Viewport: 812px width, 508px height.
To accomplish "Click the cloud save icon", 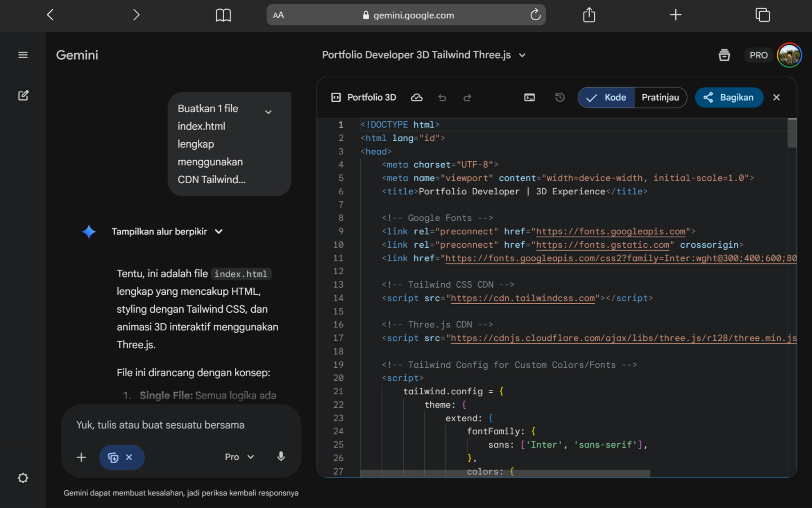I will click(x=416, y=98).
